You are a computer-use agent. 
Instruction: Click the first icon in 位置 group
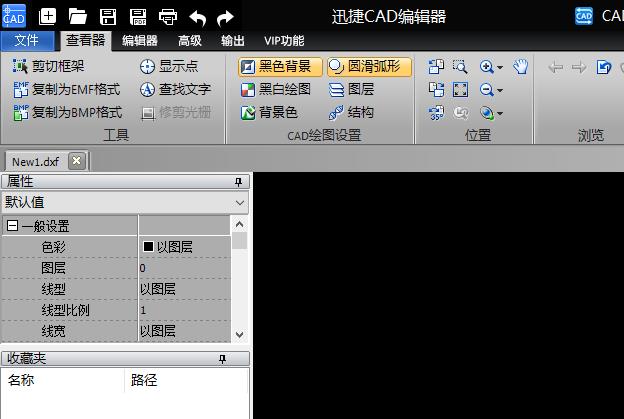(x=437, y=66)
